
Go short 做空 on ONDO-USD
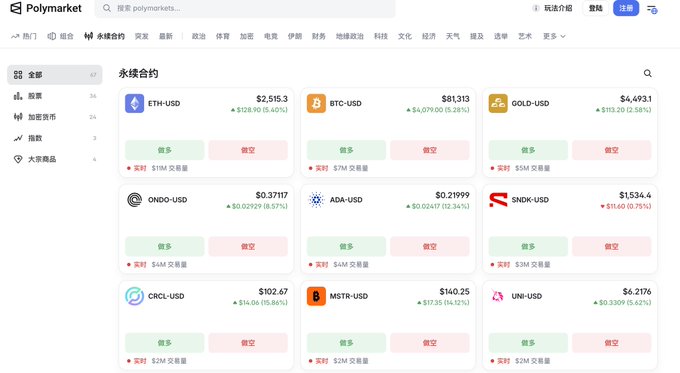click(x=248, y=246)
